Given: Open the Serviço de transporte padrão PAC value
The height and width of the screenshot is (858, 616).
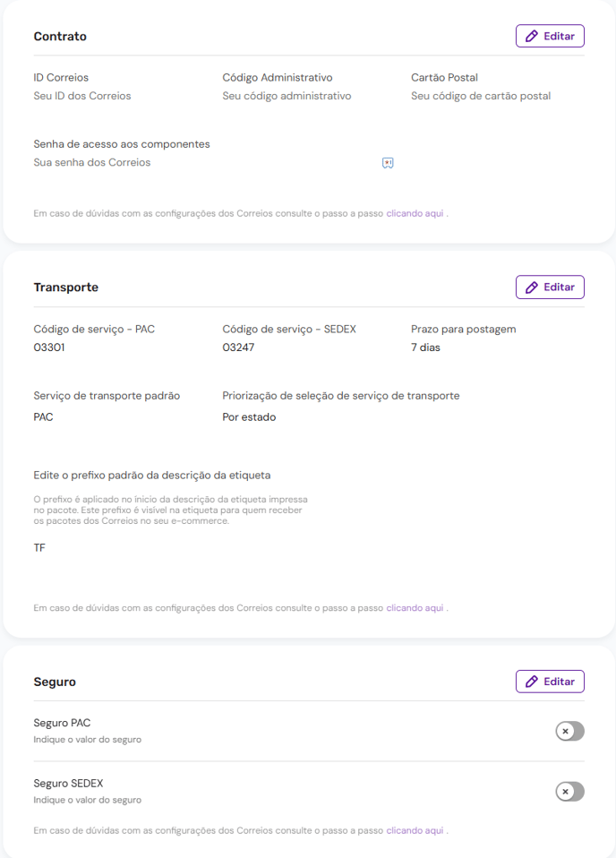Looking at the screenshot, I should click(x=43, y=417).
